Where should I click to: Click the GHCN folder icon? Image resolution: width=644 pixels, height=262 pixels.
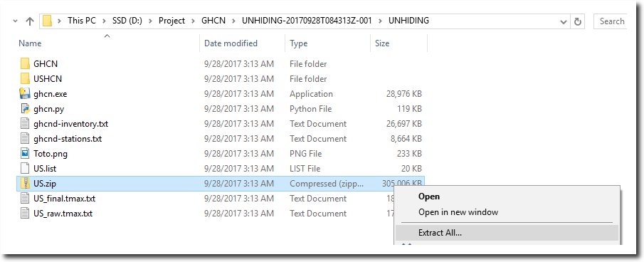tap(25, 63)
